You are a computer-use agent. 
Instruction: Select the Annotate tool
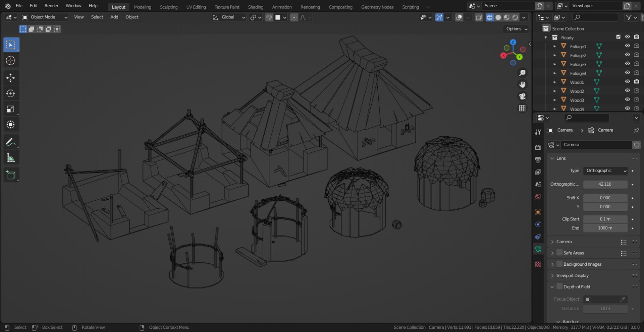(x=11, y=142)
